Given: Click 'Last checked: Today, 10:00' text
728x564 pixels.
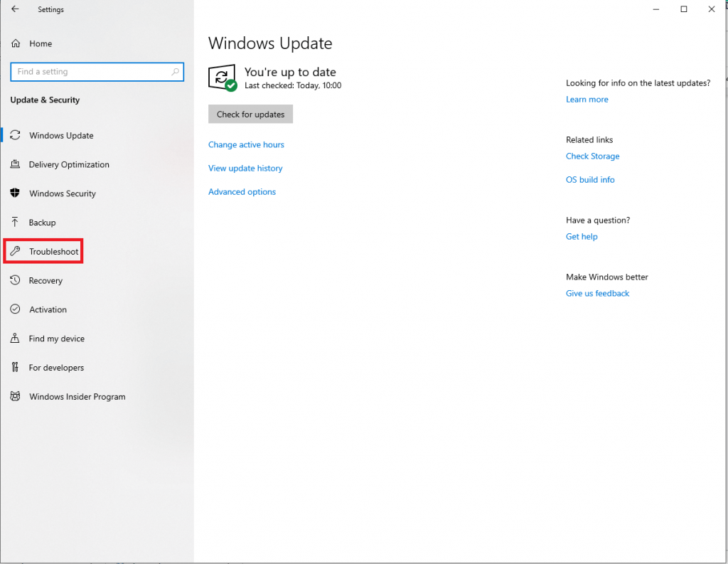Looking at the screenshot, I should pos(293,85).
